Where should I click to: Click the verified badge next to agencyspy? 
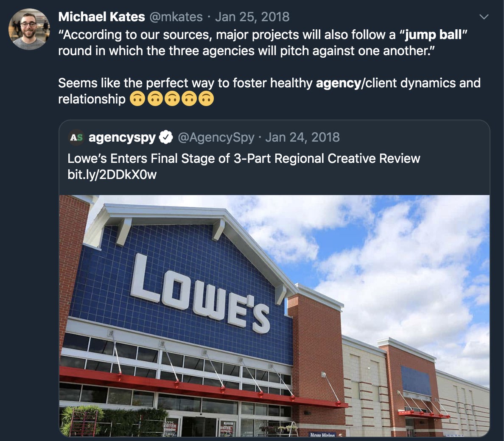(166, 137)
